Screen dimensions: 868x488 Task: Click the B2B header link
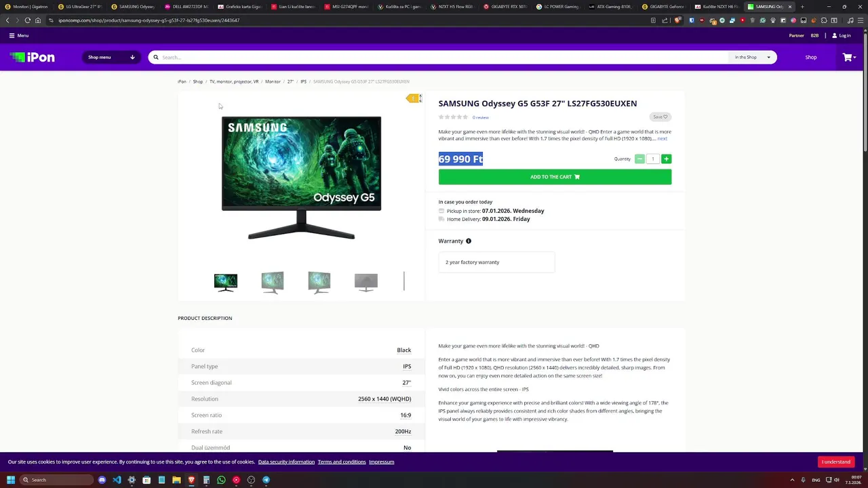(x=814, y=35)
